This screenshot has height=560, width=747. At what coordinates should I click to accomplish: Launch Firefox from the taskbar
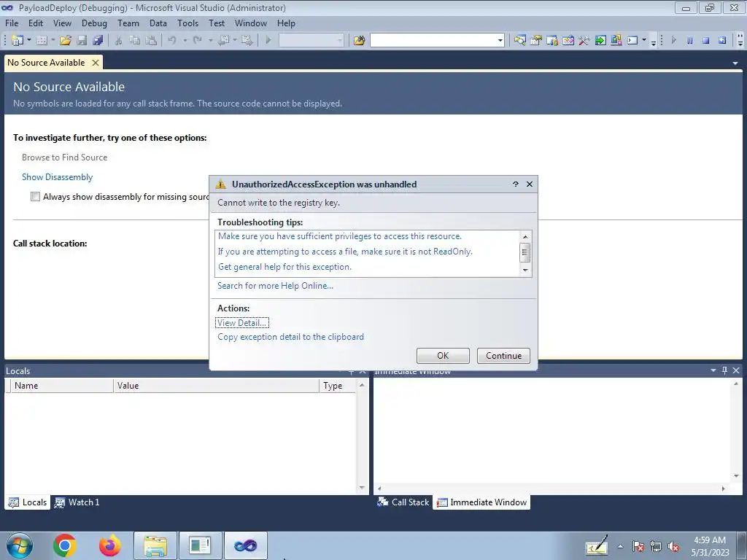coord(109,545)
